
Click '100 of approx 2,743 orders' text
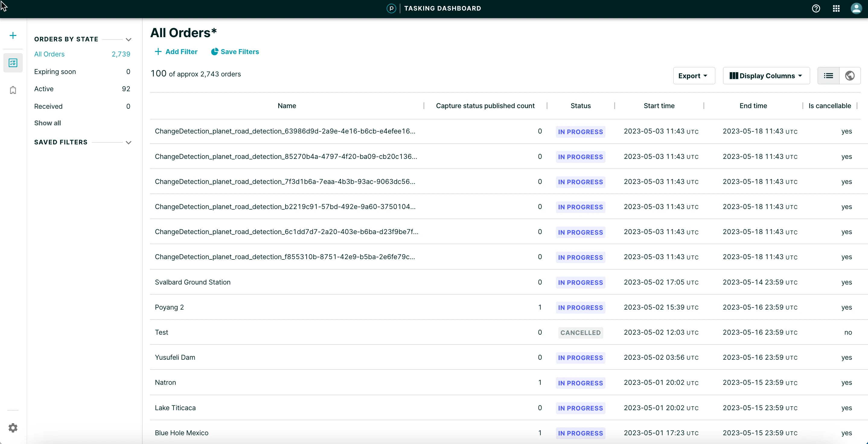pyautogui.click(x=196, y=74)
